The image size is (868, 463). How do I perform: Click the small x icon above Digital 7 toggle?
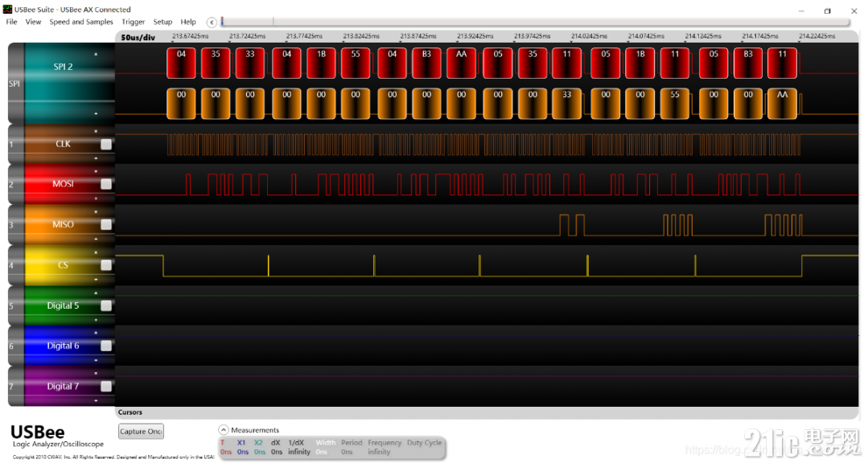(x=96, y=374)
